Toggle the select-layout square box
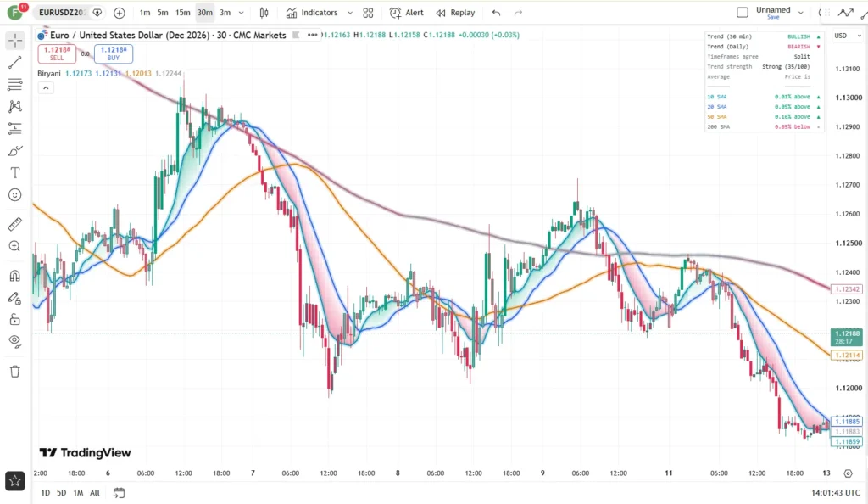The image size is (868, 504). click(x=743, y=12)
